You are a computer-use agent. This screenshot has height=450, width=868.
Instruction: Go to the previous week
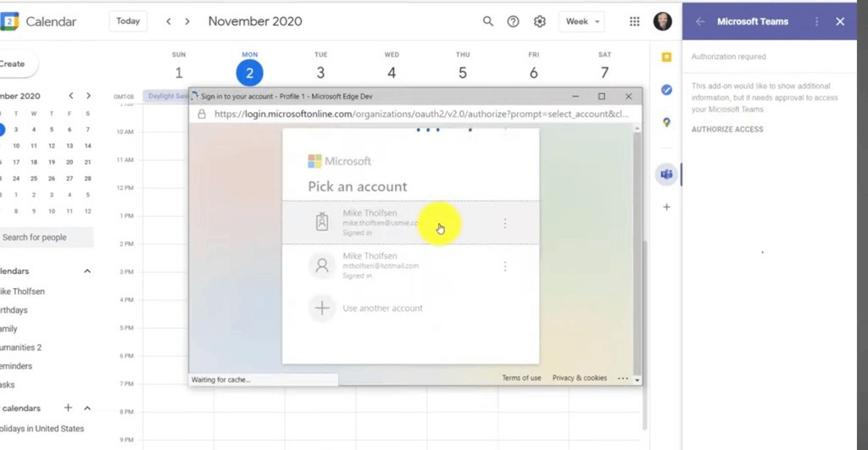coord(169,21)
